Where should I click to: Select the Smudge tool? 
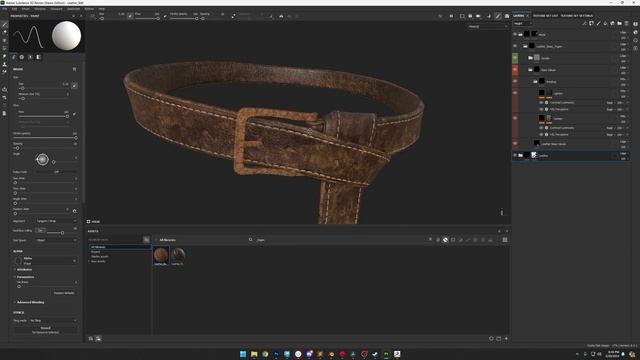[4, 56]
